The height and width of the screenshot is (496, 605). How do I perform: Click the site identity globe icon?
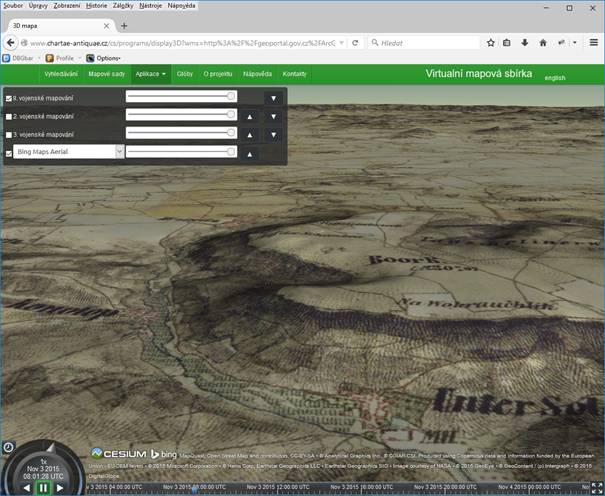pyautogui.click(x=24, y=43)
